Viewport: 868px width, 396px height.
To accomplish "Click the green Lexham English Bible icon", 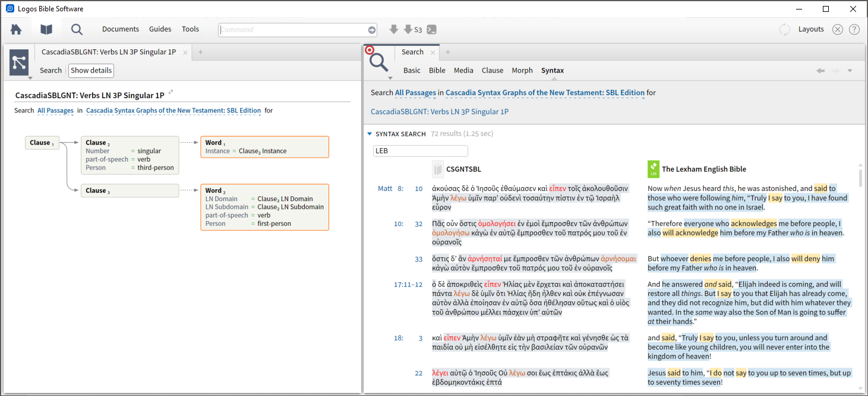I will coord(653,169).
